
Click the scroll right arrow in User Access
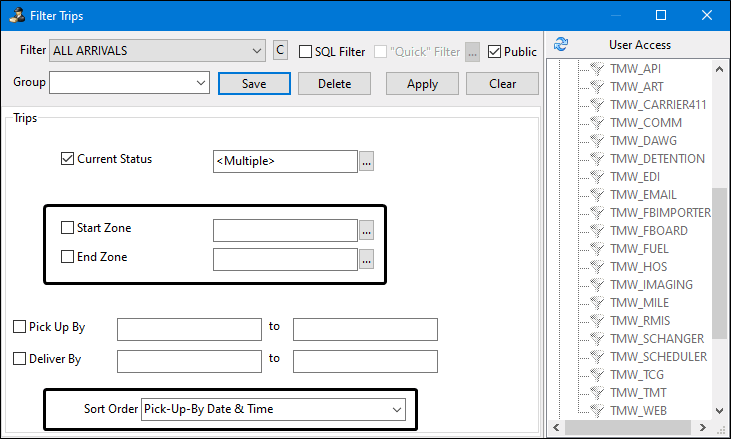click(703, 427)
